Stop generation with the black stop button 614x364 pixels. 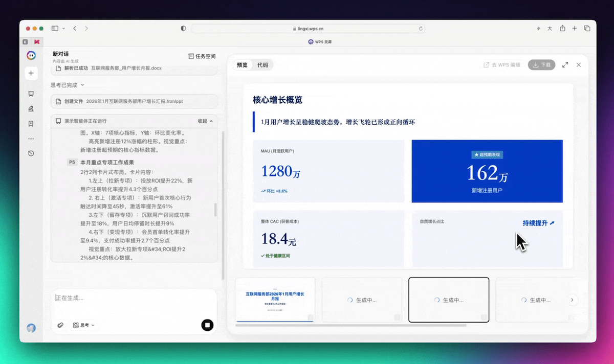tap(207, 325)
